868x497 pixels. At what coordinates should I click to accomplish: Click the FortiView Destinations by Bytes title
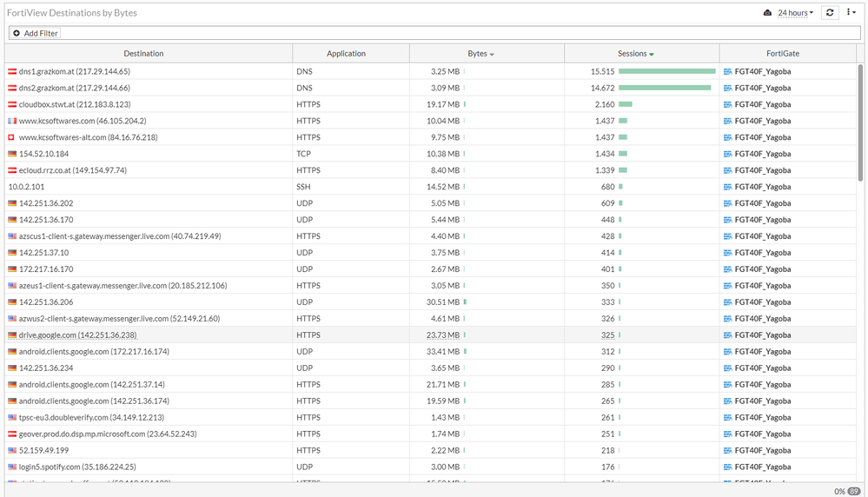tap(72, 13)
